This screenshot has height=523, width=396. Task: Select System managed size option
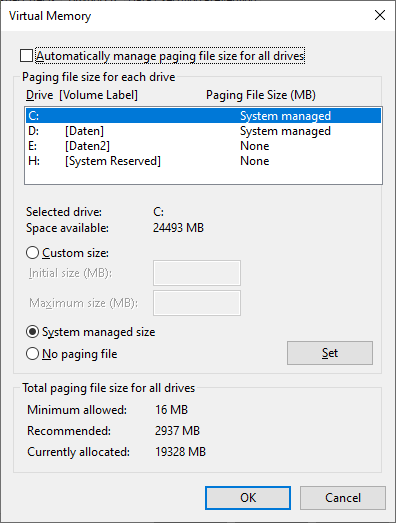[x=32, y=332]
